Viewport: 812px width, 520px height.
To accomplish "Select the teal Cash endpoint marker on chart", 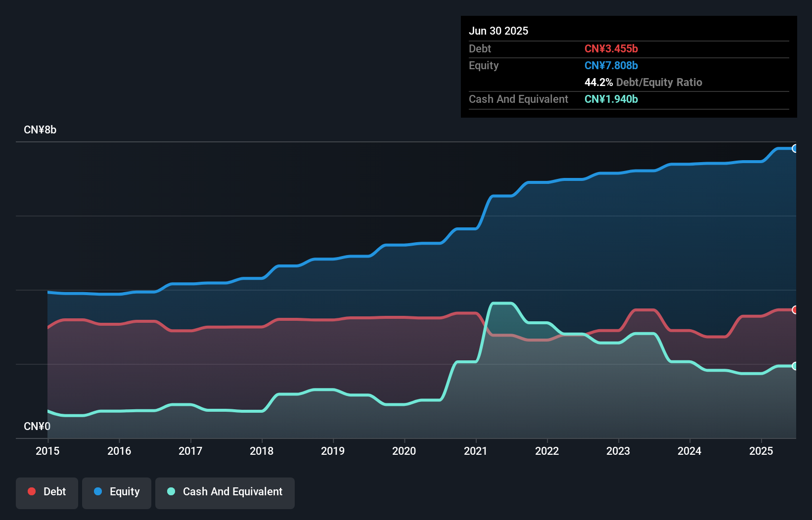I will pyautogui.click(x=795, y=366).
